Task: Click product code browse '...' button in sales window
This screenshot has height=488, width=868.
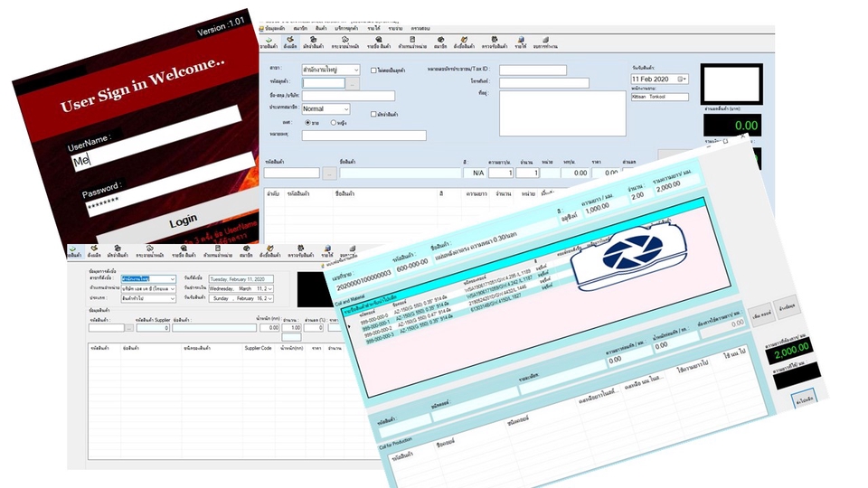Action: [x=329, y=174]
